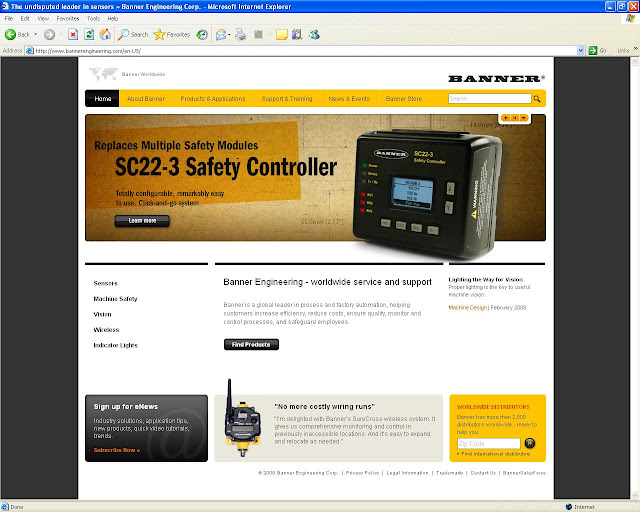640x512 pixels.
Task: Click the site search magnifier icon
Action: click(537, 99)
